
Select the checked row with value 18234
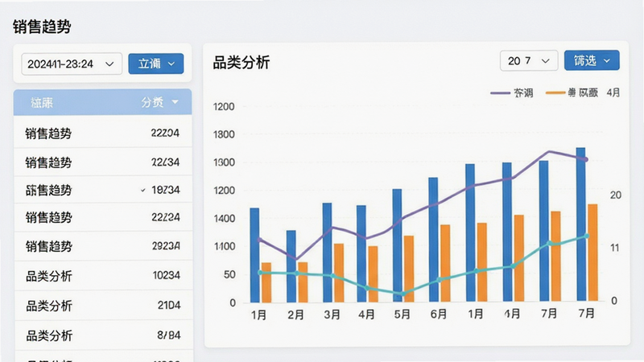point(103,190)
